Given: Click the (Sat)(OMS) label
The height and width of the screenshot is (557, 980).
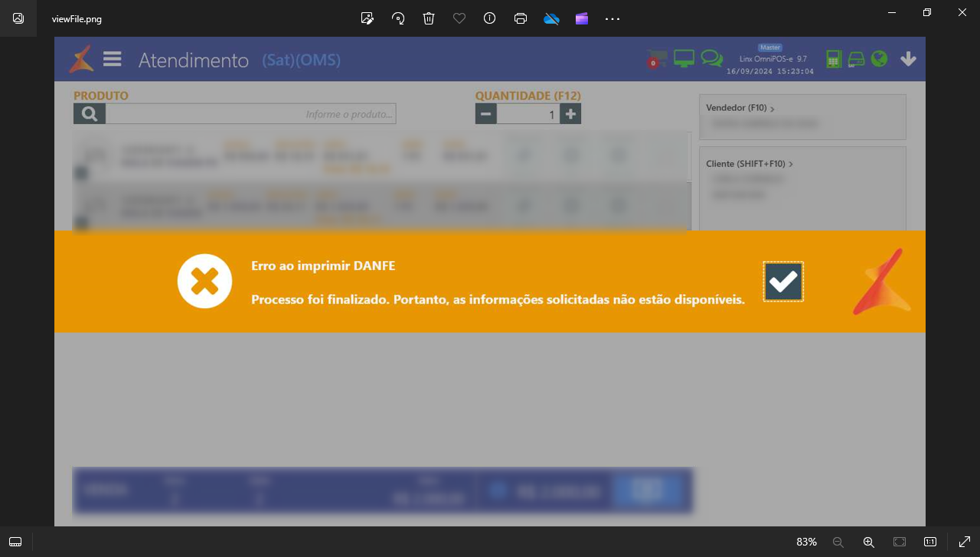Looking at the screenshot, I should coord(302,60).
